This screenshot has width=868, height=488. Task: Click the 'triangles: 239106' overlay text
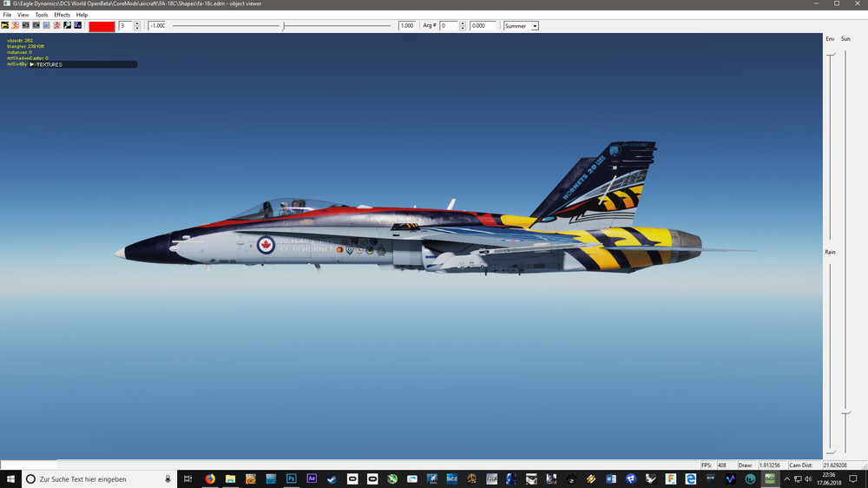pyautogui.click(x=25, y=47)
